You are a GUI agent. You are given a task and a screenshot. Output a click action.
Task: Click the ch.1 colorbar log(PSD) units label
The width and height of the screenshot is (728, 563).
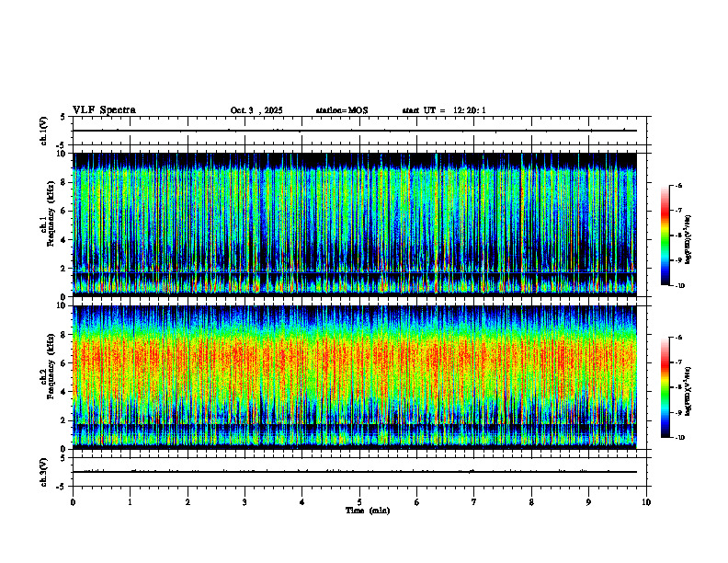688,240
